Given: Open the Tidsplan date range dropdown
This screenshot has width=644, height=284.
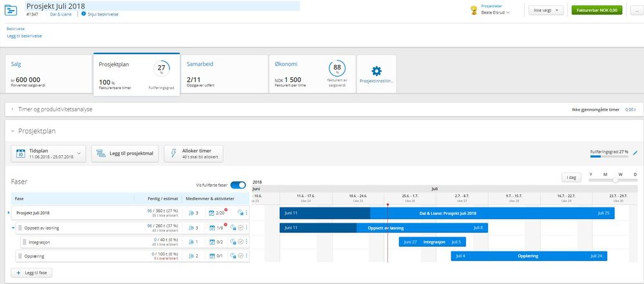Looking at the screenshot, I should (x=48, y=154).
